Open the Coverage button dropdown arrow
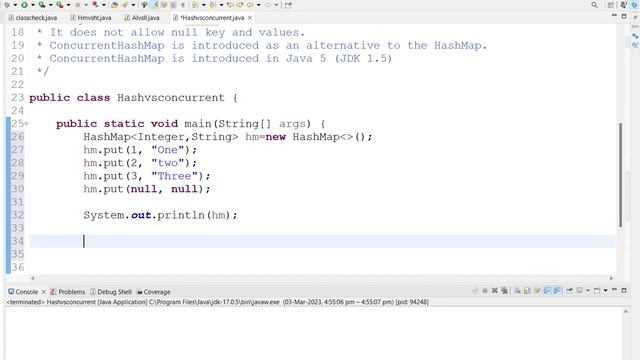 [51, 5]
